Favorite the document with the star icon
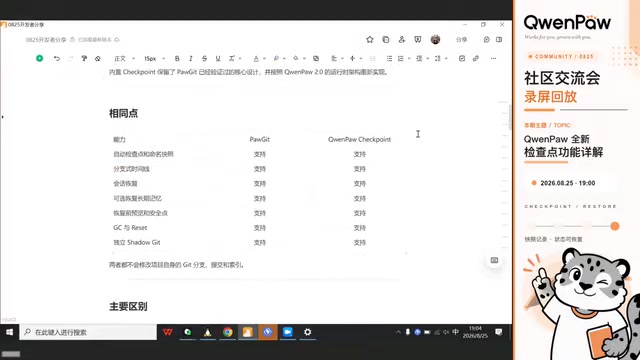 tap(370, 40)
